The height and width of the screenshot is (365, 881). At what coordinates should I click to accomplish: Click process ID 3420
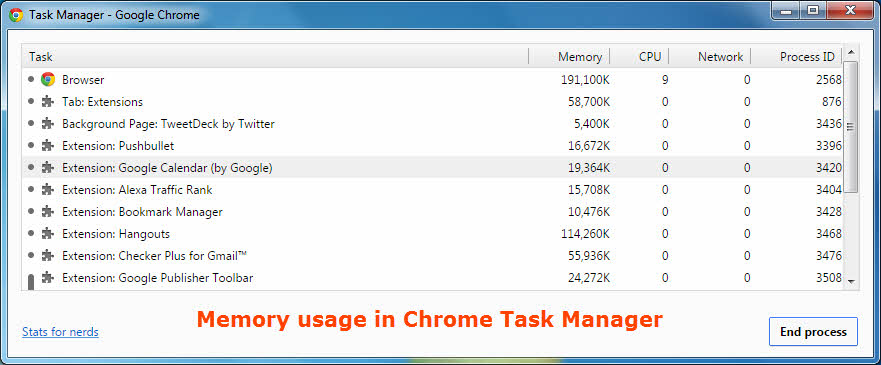coord(829,167)
